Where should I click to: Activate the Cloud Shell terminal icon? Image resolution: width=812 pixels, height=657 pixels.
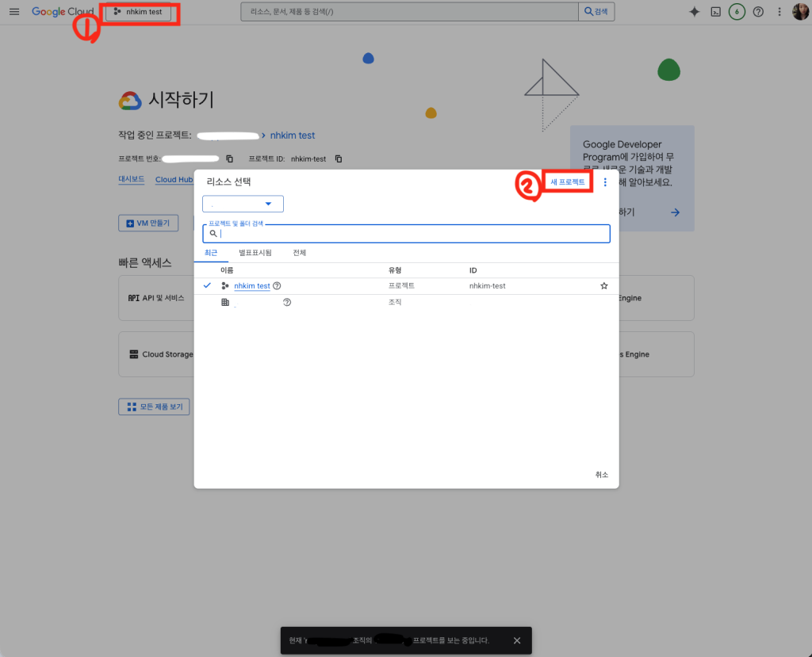pos(715,12)
